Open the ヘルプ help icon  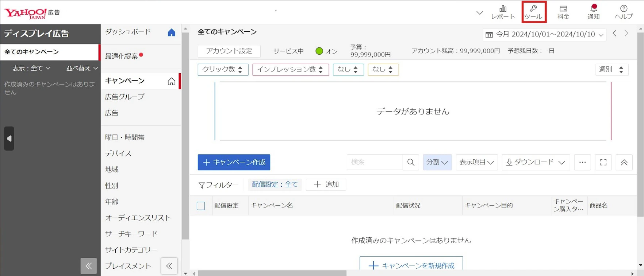[x=624, y=12]
